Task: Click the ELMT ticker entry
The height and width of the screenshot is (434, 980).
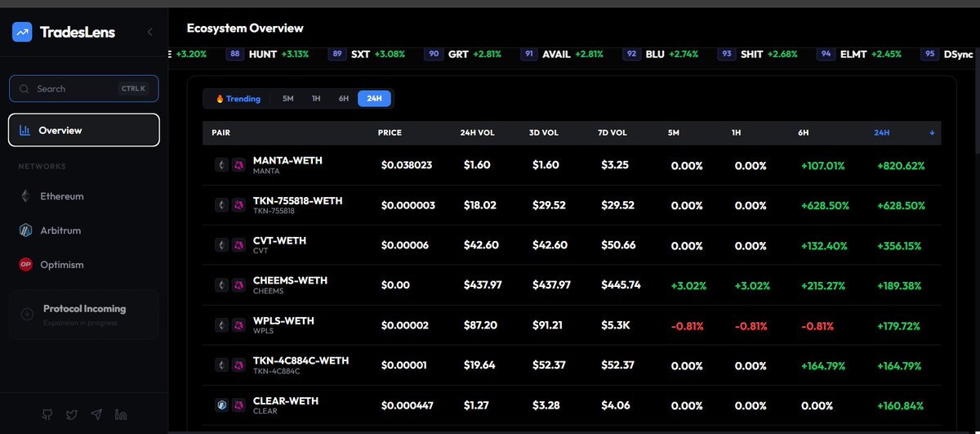Action: (859, 54)
